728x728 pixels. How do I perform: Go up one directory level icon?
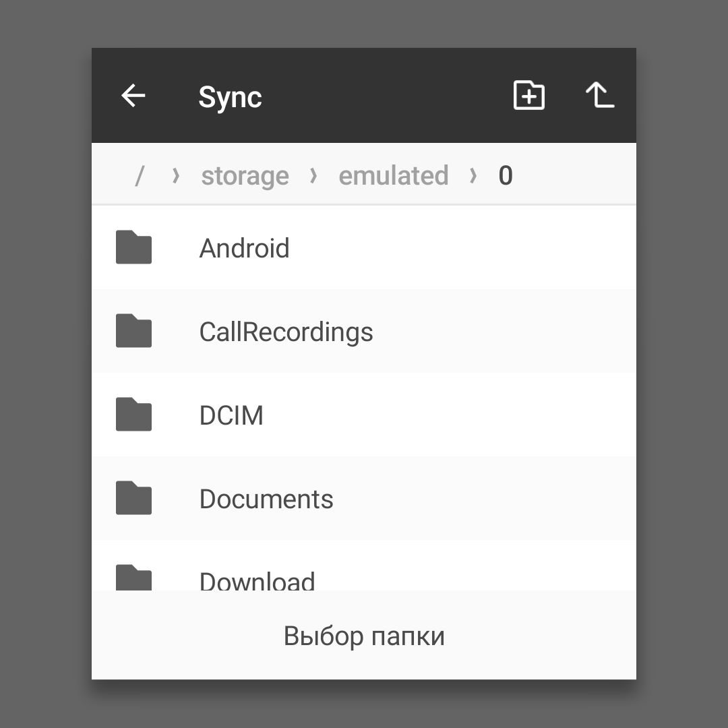600,95
